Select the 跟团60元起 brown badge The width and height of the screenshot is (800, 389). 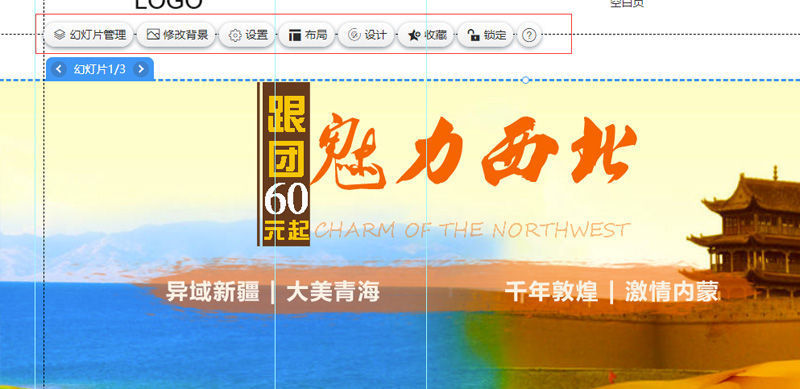[284, 164]
